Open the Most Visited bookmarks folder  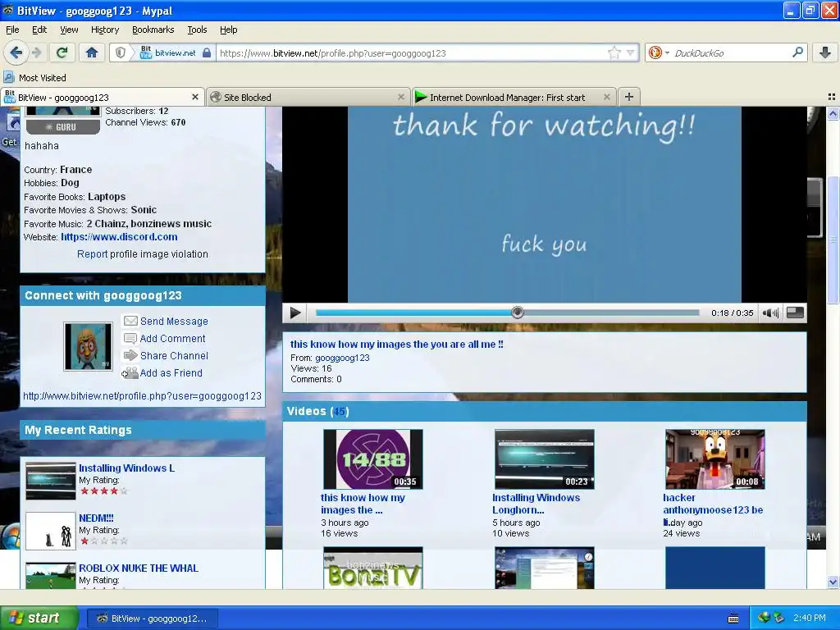click(35, 78)
